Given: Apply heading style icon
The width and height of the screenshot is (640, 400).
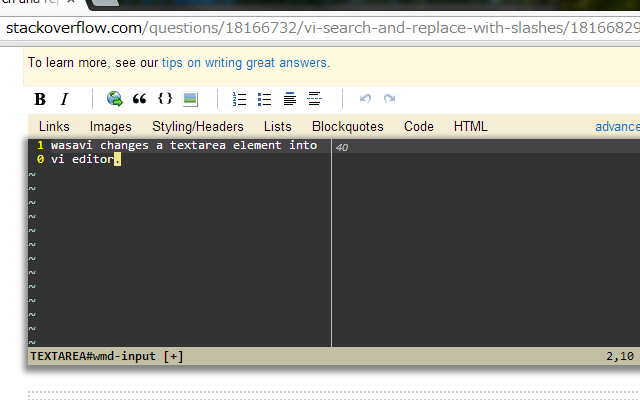Looking at the screenshot, I should 290,99.
